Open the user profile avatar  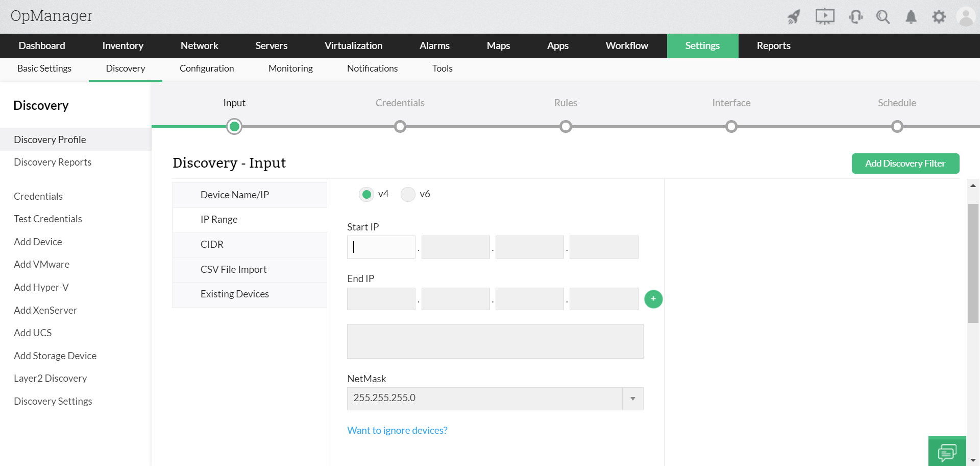click(x=966, y=17)
